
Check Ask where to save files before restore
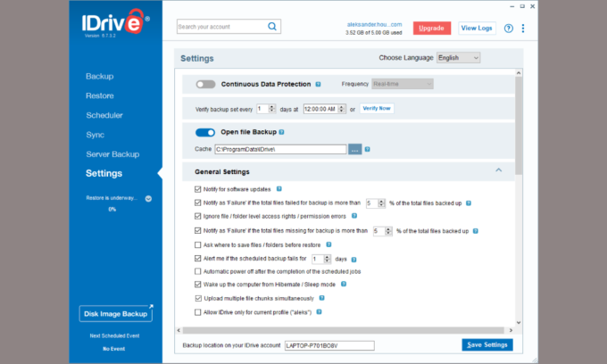click(x=198, y=244)
